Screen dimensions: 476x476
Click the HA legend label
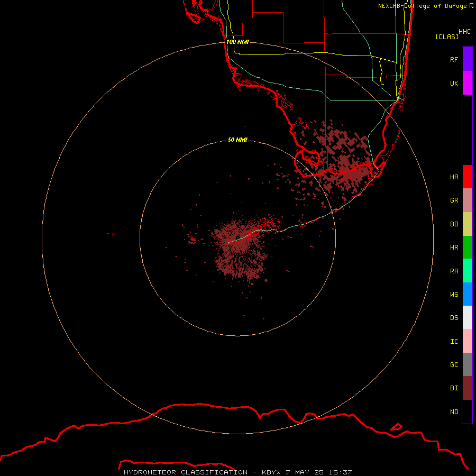(454, 177)
